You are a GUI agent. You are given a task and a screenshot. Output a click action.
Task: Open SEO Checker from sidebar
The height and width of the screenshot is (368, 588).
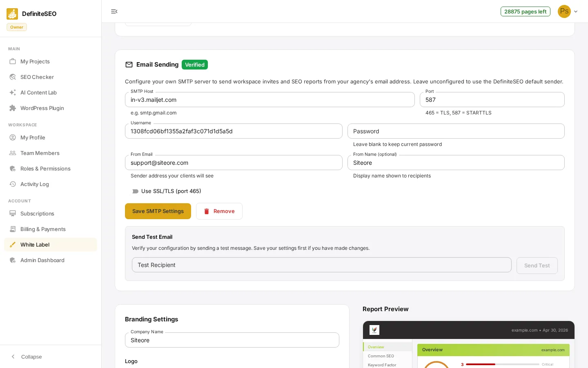click(51, 77)
